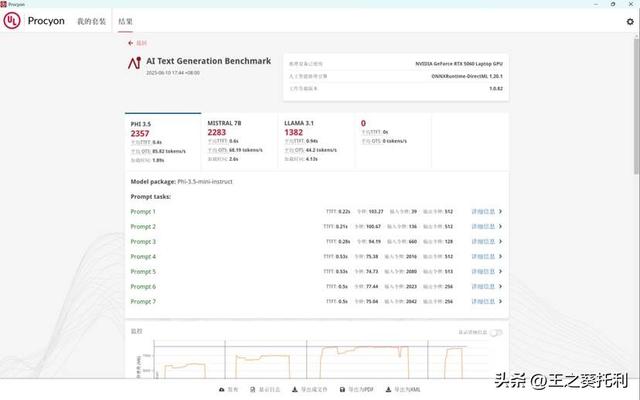Click the vertical scrollbar thumb on right edge
Viewport: 640px width, 400px height.
click(636, 106)
